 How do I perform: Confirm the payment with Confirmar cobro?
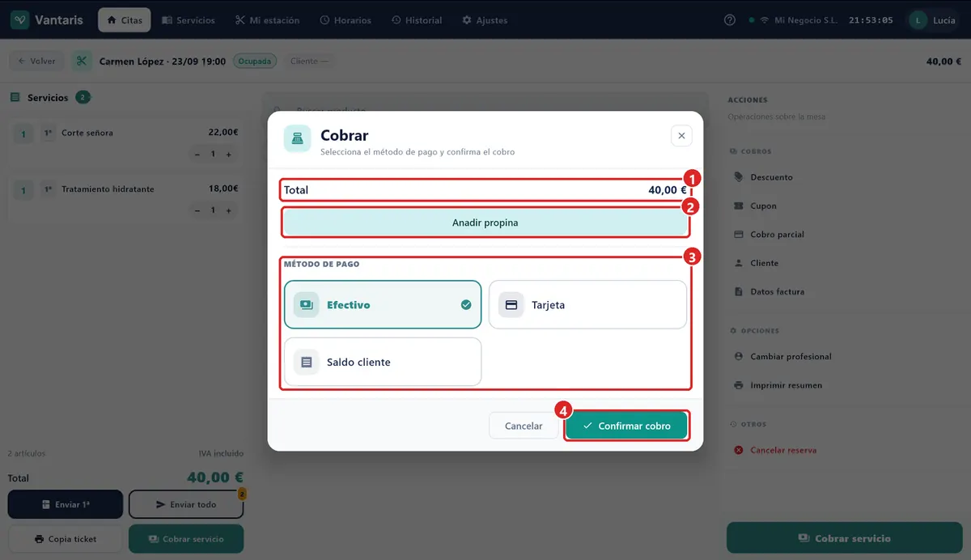[627, 426]
